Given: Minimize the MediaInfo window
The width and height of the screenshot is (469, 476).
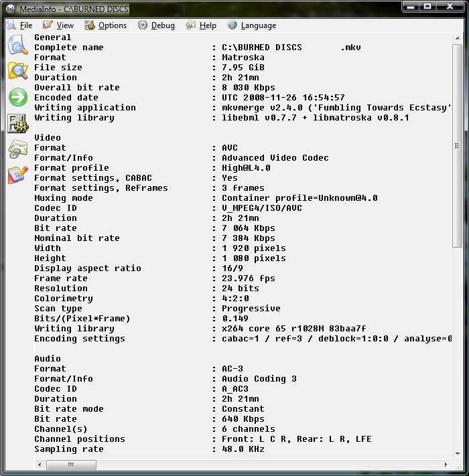Looking at the screenshot, I should point(411,7).
